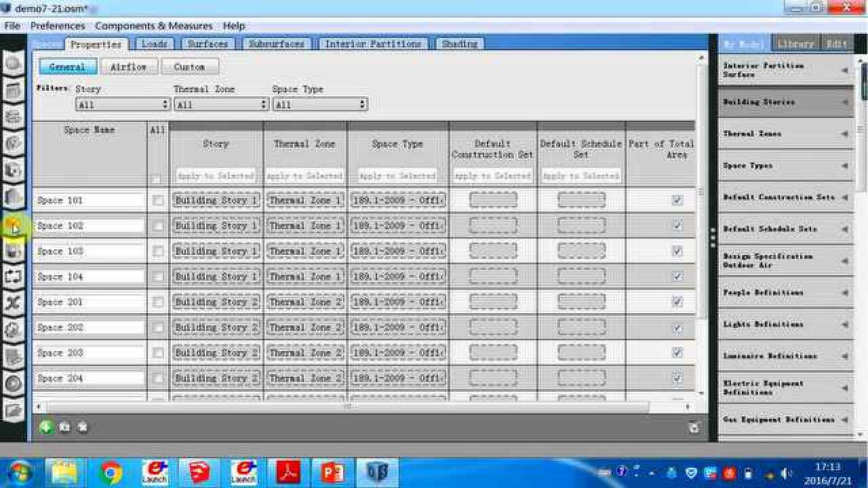
Task: Expand Interior Partition Surface in My Model
Action: [x=786, y=70]
